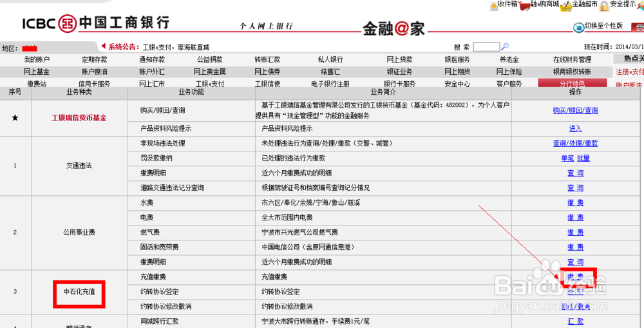The width and height of the screenshot is (644, 328).
Task: Open 银商银权转账 menu
Action: pyautogui.click(x=572, y=72)
